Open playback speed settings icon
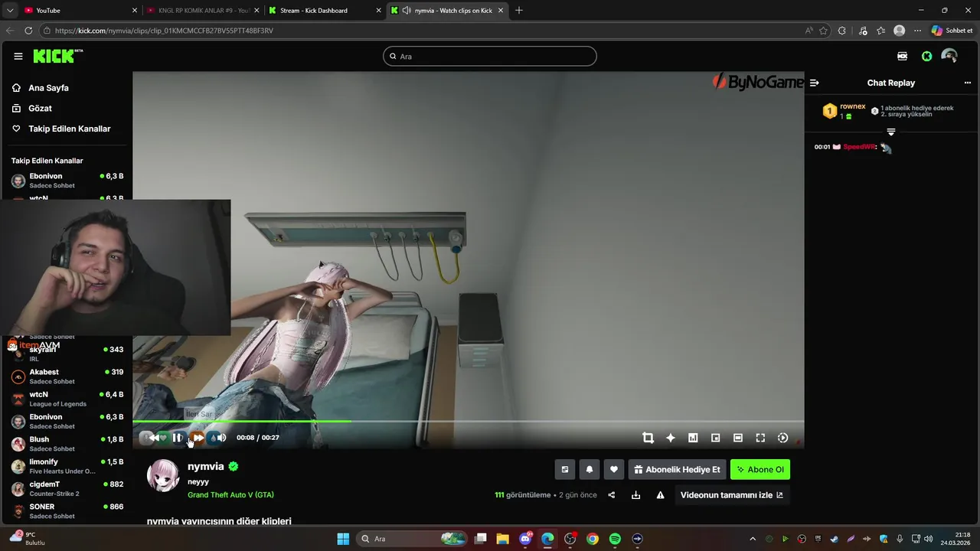The height and width of the screenshot is (551, 980). [x=782, y=438]
